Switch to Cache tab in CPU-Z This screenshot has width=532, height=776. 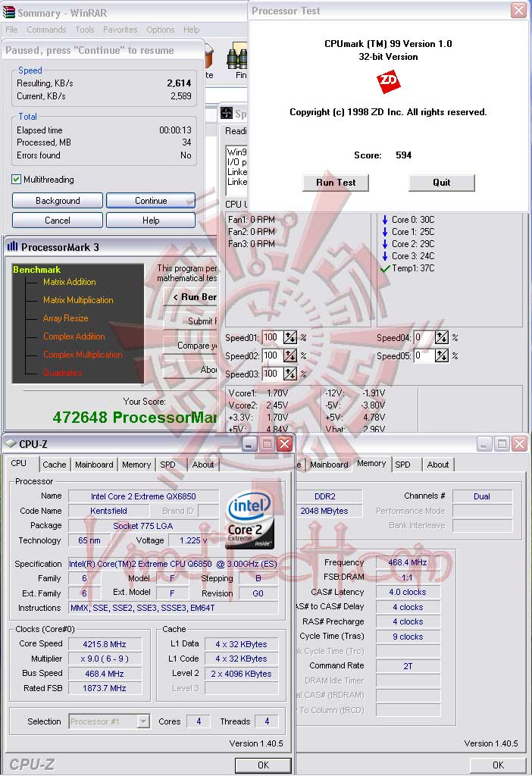click(54, 465)
